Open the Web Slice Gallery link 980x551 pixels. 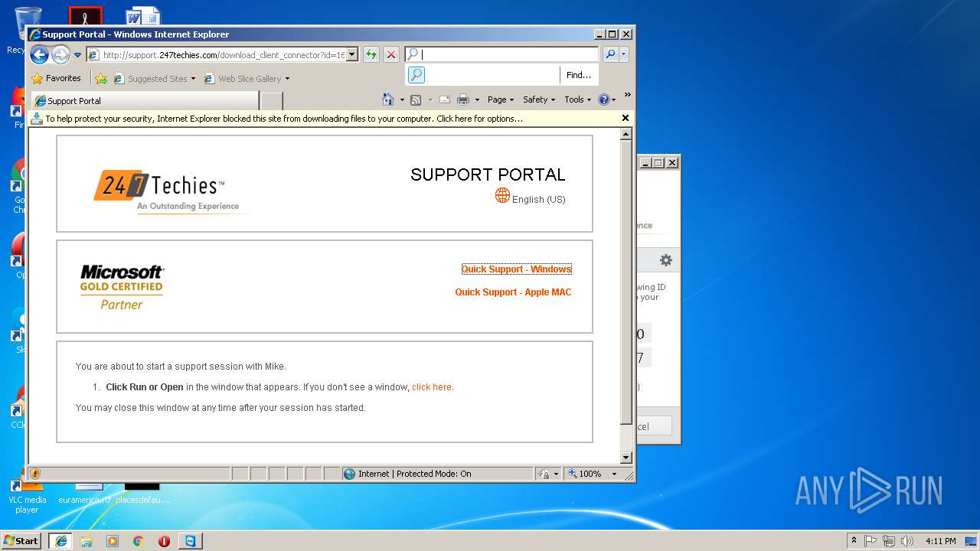pyautogui.click(x=247, y=78)
